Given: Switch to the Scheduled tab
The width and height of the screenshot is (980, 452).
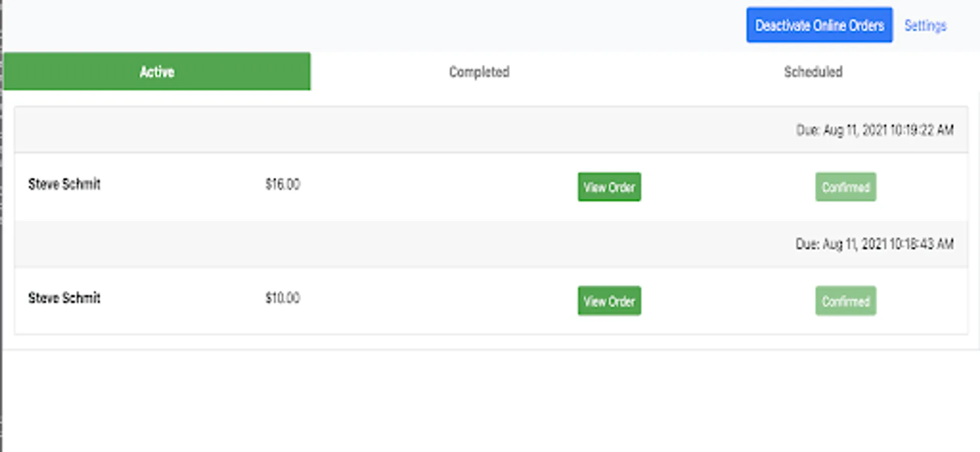Looking at the screenshot, I should [813, 72].
